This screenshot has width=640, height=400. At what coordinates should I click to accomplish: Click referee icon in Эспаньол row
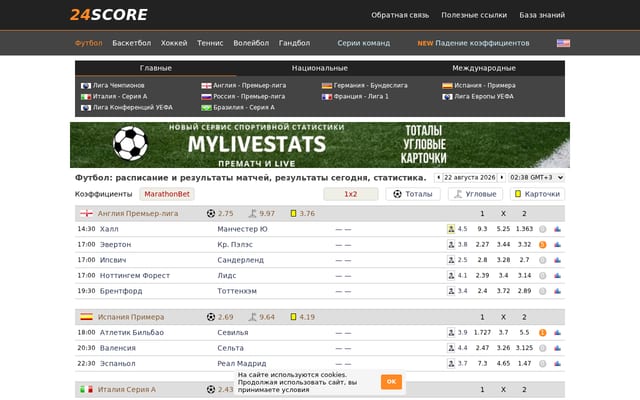pos(451,364)
